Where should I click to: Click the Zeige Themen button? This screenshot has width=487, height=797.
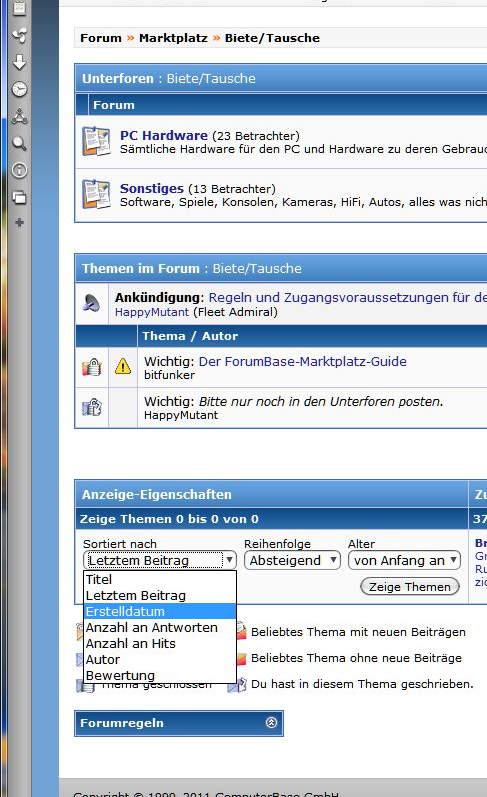pyautogui.click(x=410, y=587)
